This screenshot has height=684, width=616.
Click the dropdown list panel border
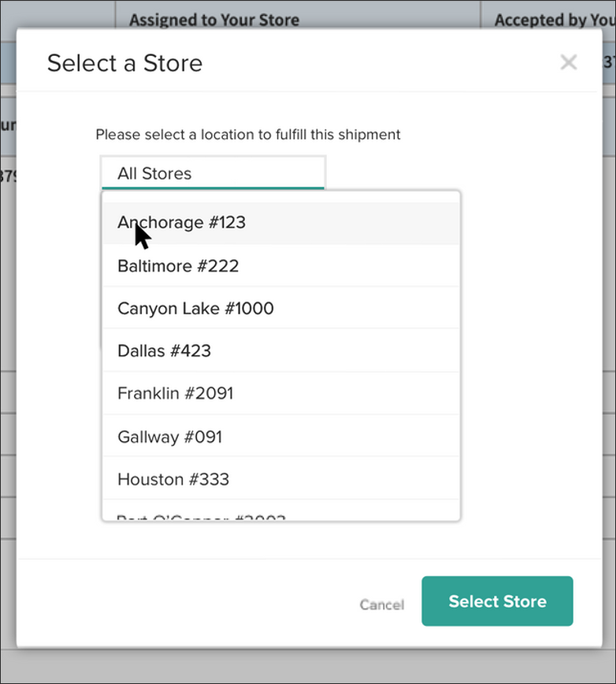[459, 355]
